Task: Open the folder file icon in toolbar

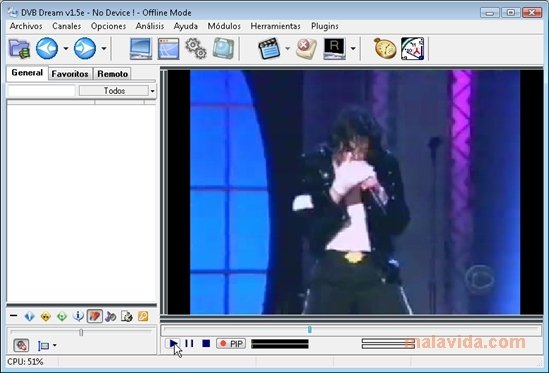Action: [x=19, y=48]
